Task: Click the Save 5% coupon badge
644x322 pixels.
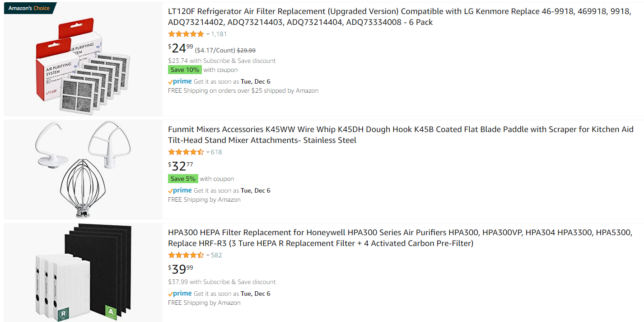Action: (183, 179)
